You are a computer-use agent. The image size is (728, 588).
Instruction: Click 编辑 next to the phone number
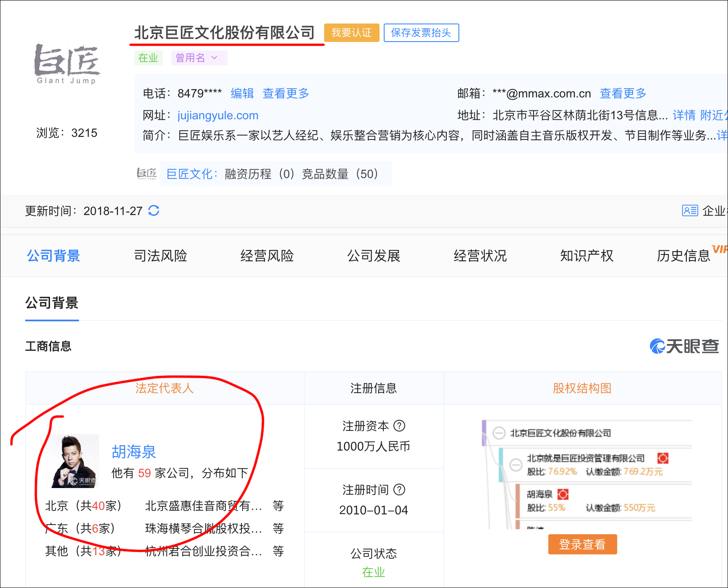coord(242,93)
